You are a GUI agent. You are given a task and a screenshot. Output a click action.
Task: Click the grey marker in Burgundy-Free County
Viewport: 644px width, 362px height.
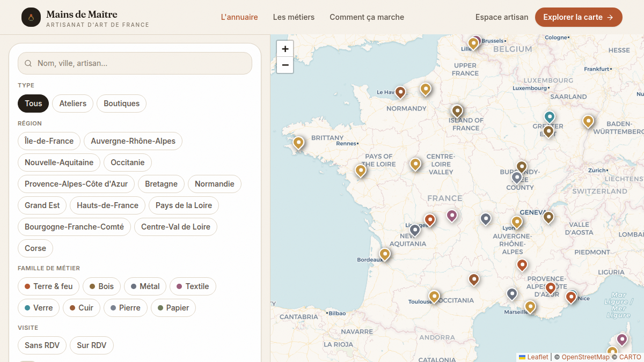(517, 178)
